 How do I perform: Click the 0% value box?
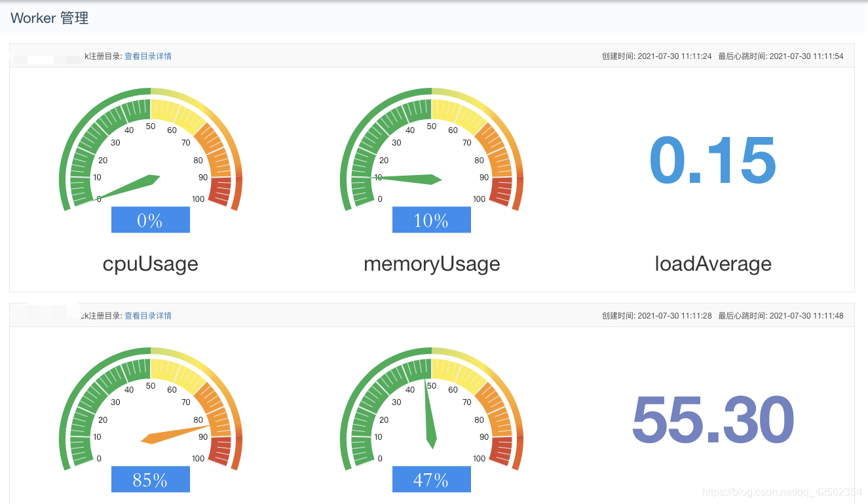click(x=151, y=220)
